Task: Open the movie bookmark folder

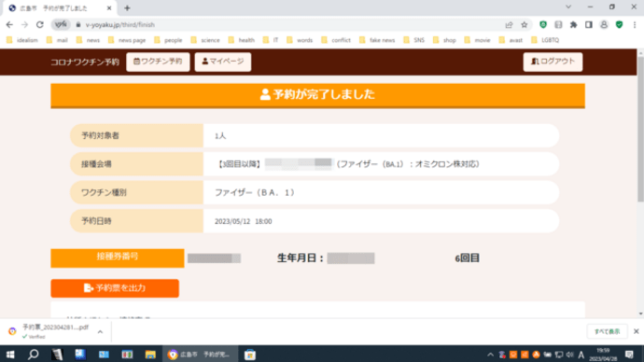Action: (x=477, y=40)
